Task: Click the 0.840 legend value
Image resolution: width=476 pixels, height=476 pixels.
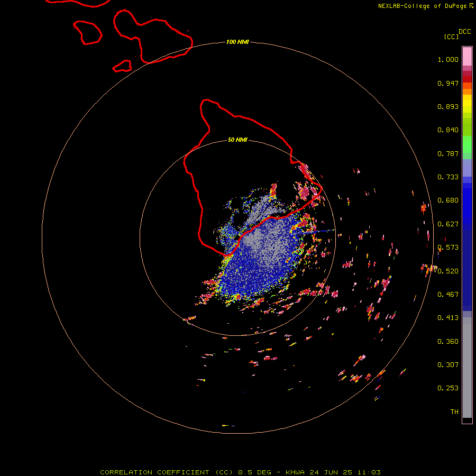Action: 448,130
